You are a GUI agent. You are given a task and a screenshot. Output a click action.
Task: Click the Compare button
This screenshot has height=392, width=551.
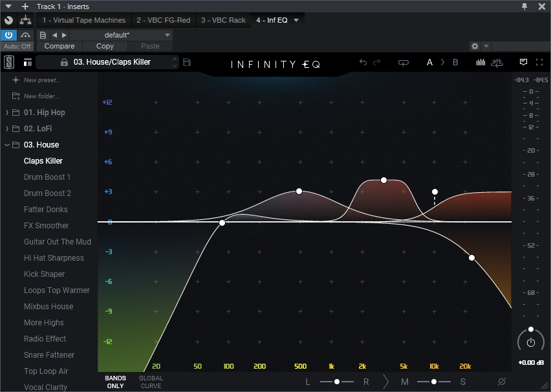pos(59,46)
